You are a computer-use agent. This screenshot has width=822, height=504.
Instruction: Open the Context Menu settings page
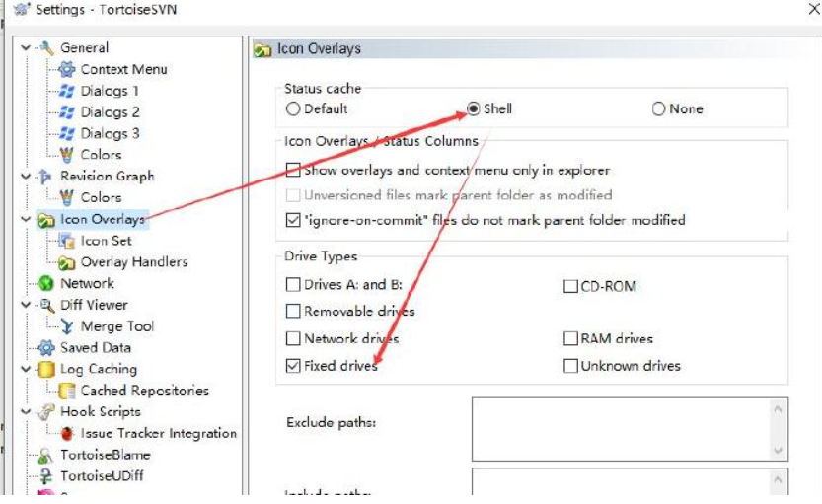(x=123, y=69)
